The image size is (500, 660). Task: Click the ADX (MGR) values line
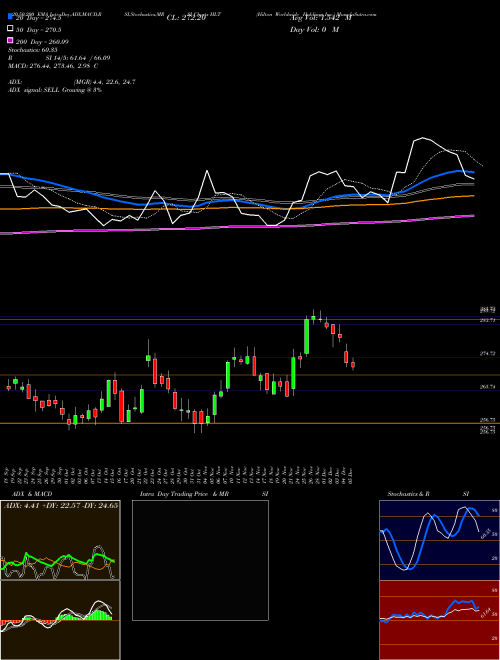tap(72, 82)
